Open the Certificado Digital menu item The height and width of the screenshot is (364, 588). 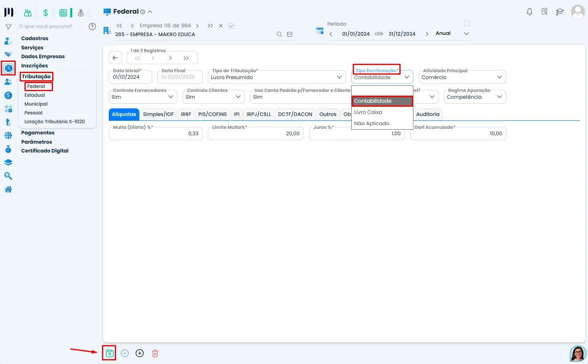[45, 151]
